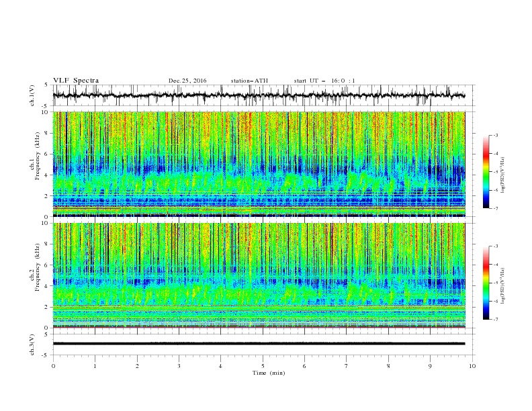Click the '-3' tick on ch.1 color bar
This screenshot has height=411, width=532.
tap(496, 135)
